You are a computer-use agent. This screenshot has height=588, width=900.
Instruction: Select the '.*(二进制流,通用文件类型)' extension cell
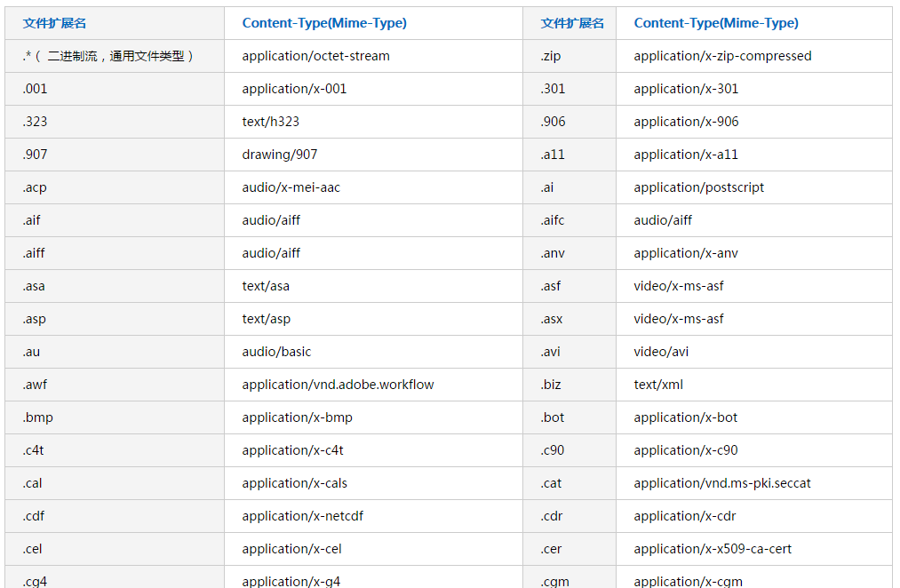[115, 56]
